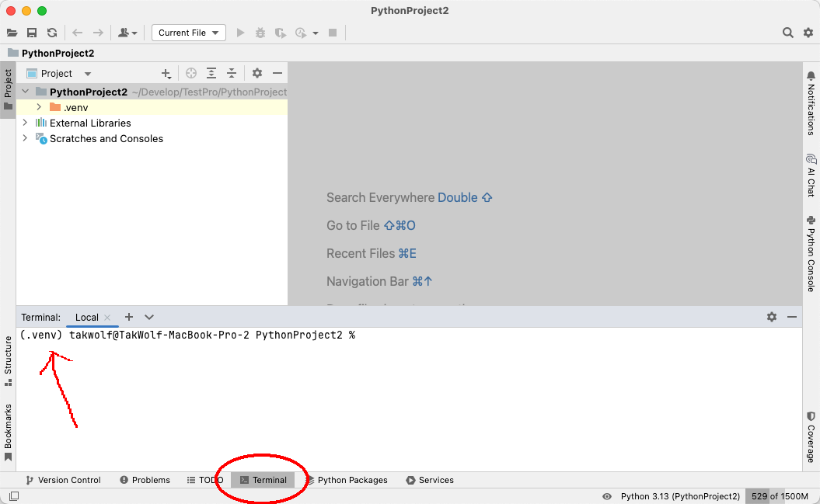Viewport: 820px width, 504px height.
Task: Open the Code With Me user icon menu
Action: (x=127, y=33)
